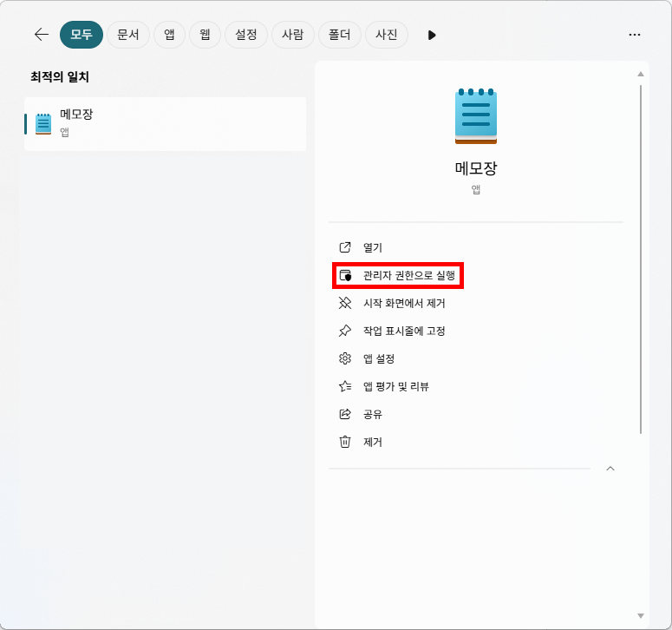Click the back arrow icon
Viewport: 672px width, 630px height.
41,35
